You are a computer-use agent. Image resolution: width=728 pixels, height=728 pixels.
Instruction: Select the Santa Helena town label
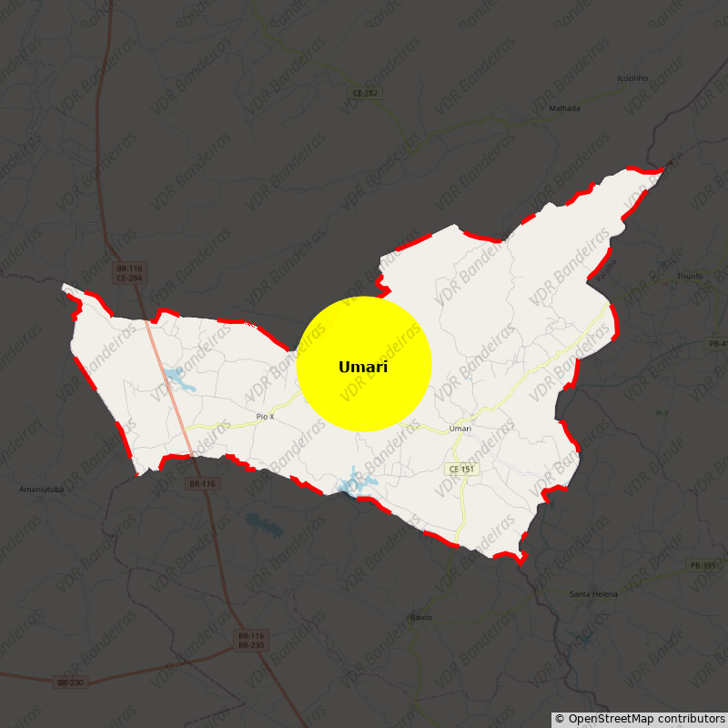(x=593, y=594)
